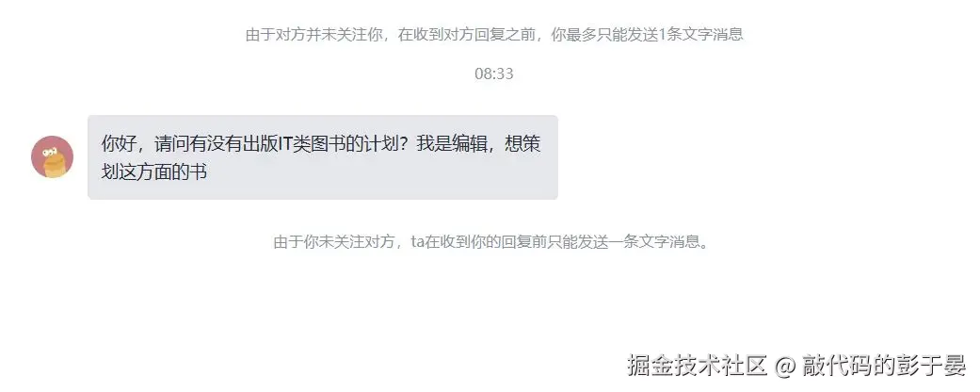Click the top notice about 对方并未关注你
The image size is (980, 392).
click(x=493, y=34)
